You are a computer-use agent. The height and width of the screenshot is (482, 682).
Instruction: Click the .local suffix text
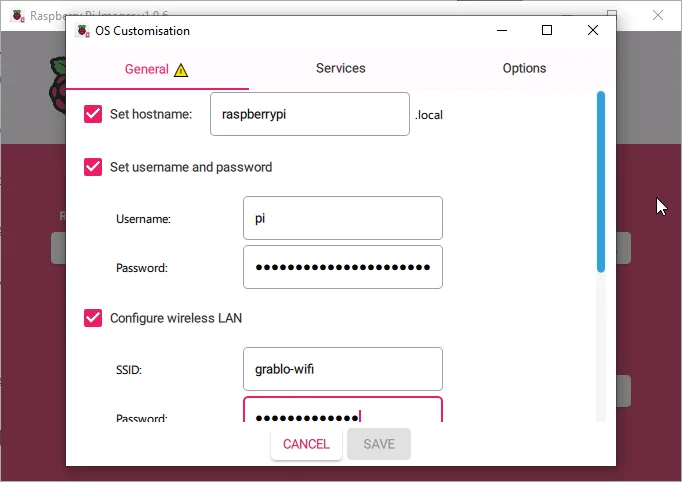coord(429,115)
